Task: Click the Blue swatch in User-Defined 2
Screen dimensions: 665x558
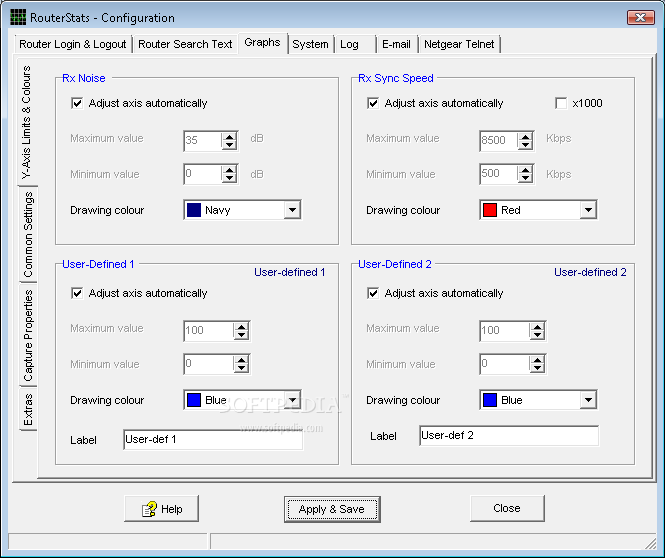Action: click(490, 400)
